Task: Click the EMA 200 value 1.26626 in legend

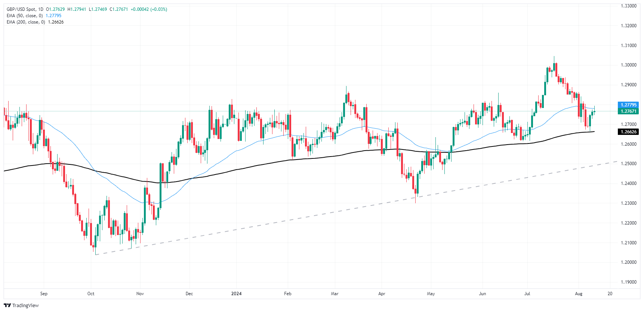Action: (x=56, y=22)
